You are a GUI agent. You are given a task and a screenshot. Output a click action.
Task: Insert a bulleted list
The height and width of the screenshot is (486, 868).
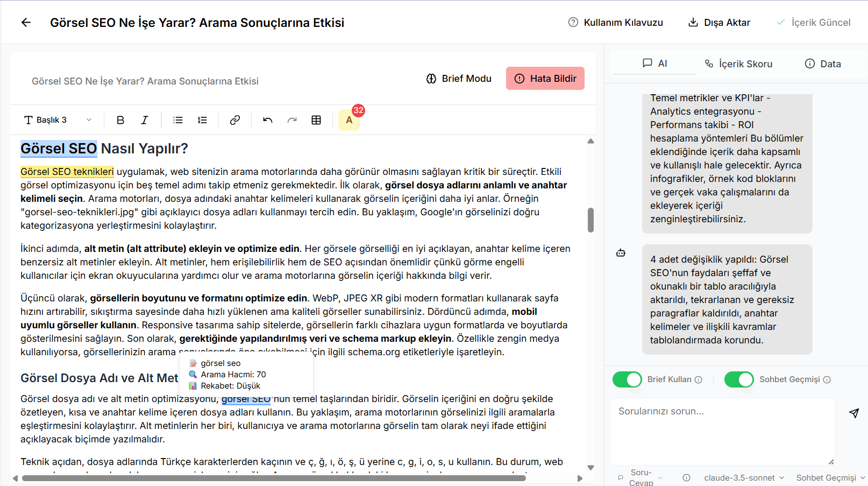[177, 119]
